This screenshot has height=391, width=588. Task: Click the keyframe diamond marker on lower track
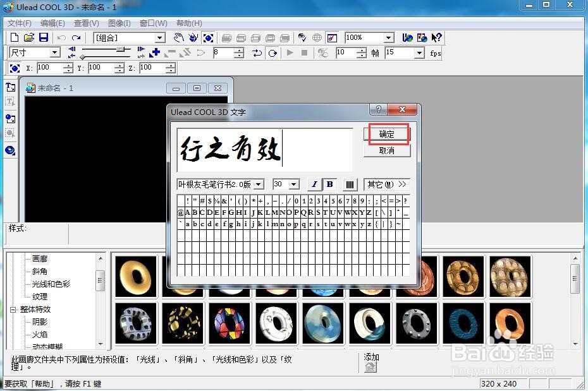tap(82, 57)
